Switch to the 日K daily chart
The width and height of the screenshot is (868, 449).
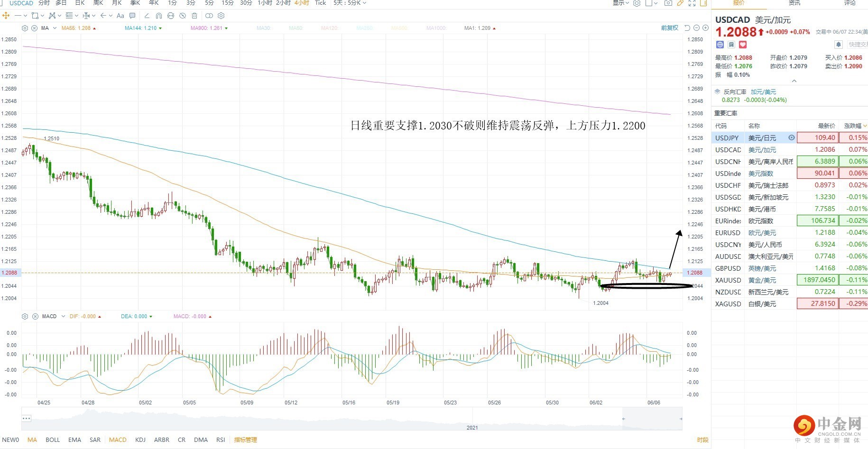80,3
